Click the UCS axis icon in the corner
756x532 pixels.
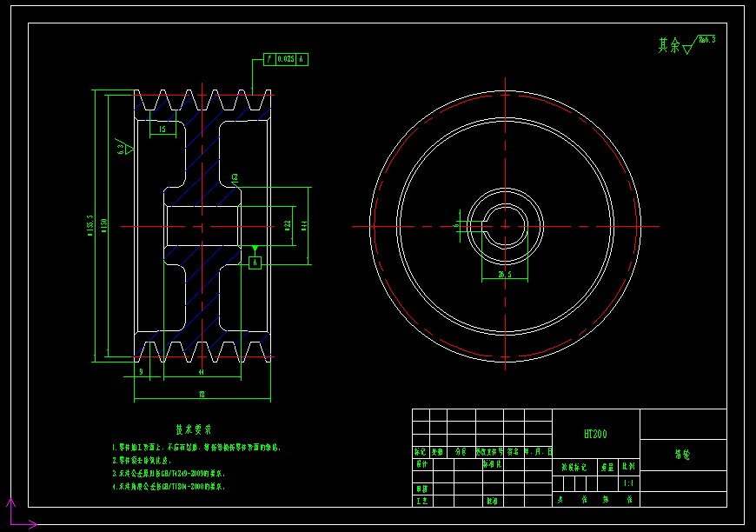(x=21, y=514)
